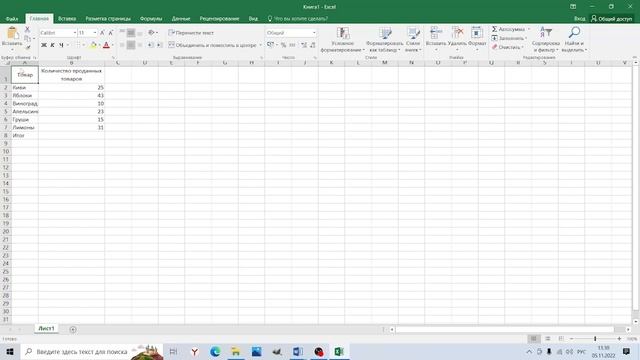The height and width of the screenshot is (360, 640).
Task: Open Найти и выделить magnifier menu
Action: tap(574, 40)
